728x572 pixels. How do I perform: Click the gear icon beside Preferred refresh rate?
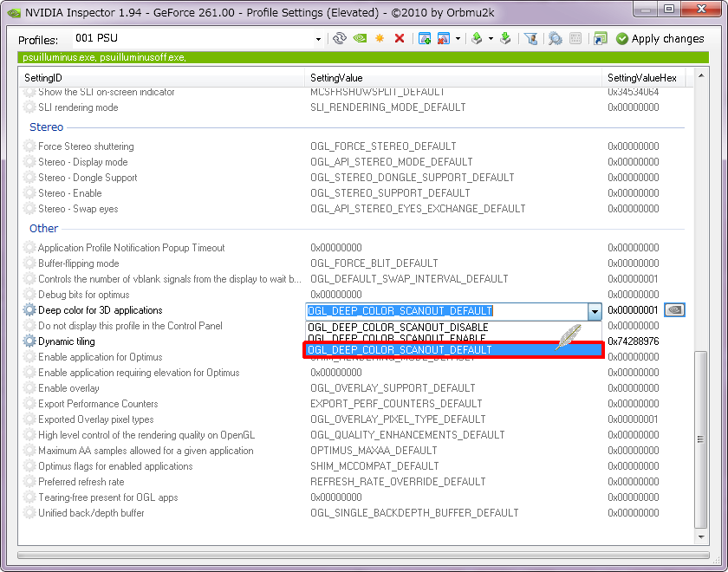(x=29, y=482)
